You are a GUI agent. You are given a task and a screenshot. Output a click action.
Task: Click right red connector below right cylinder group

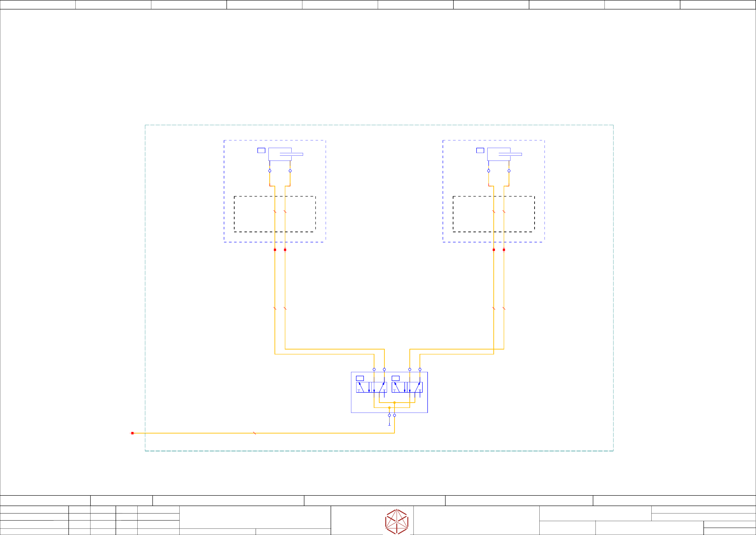[x=504, y=250]
